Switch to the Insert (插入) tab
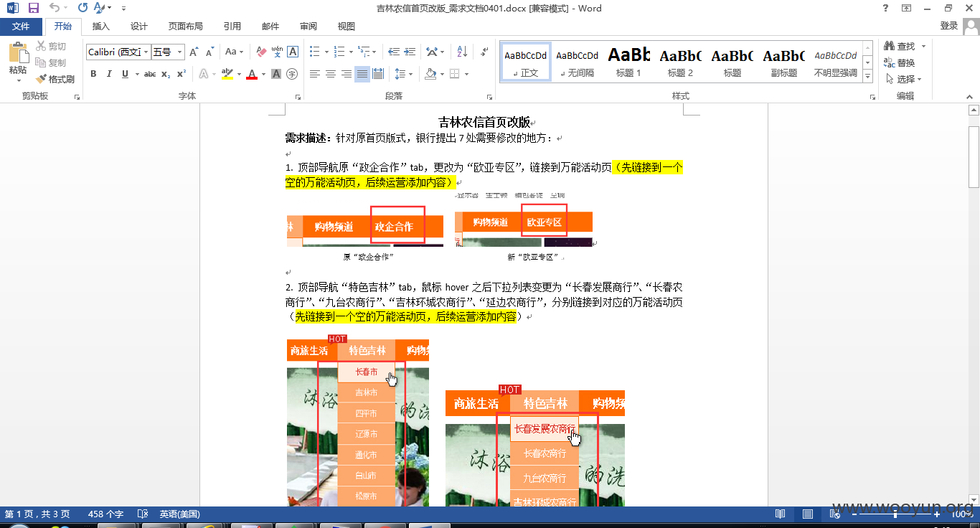 tap(101, 27)
